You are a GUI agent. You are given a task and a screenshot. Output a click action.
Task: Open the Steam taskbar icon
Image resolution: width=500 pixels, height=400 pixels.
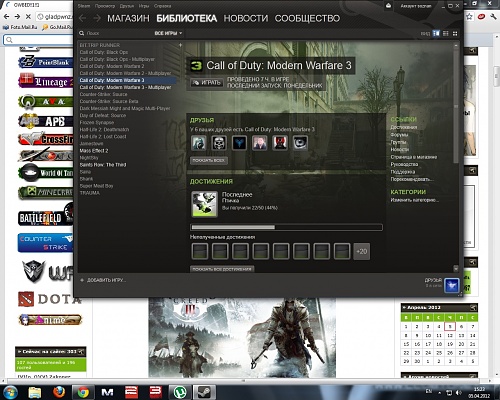coord(203,392)
